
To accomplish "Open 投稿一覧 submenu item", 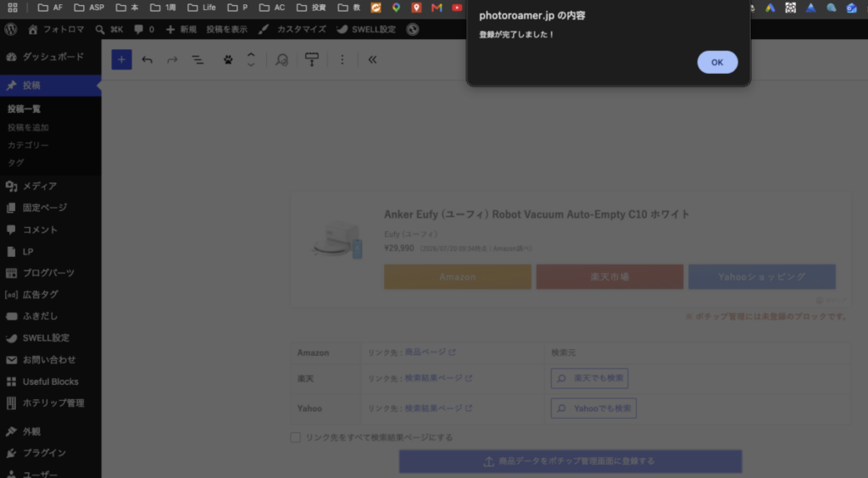I will pyautogui.click(x=25, y=109).
